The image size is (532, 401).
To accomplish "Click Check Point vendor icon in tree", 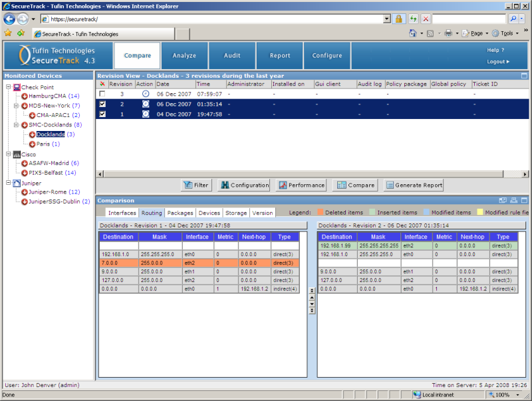I will [x=17, y=87].
